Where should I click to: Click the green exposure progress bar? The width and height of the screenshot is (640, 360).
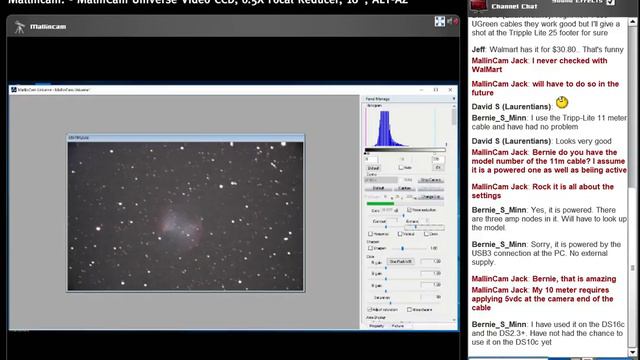pyautogui.click(x=380, y=204)
